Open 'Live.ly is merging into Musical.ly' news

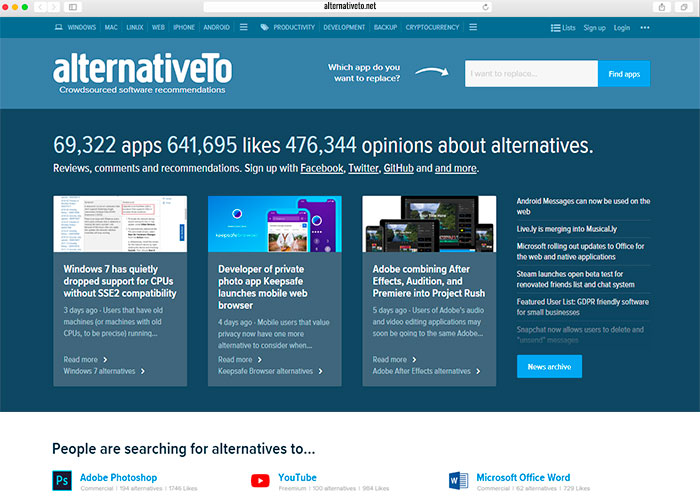coord(567,229)
